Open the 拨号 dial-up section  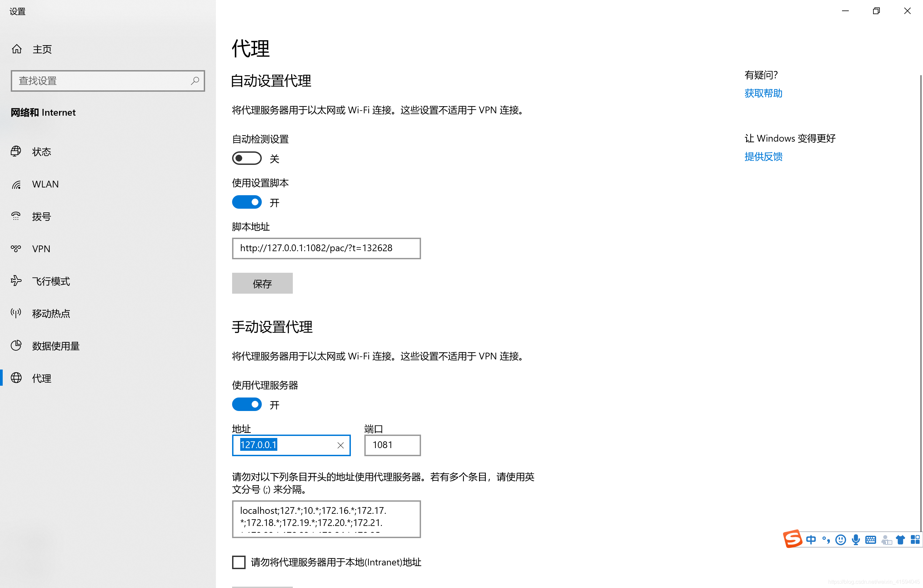pyautogui.click(x=41, y=216)
